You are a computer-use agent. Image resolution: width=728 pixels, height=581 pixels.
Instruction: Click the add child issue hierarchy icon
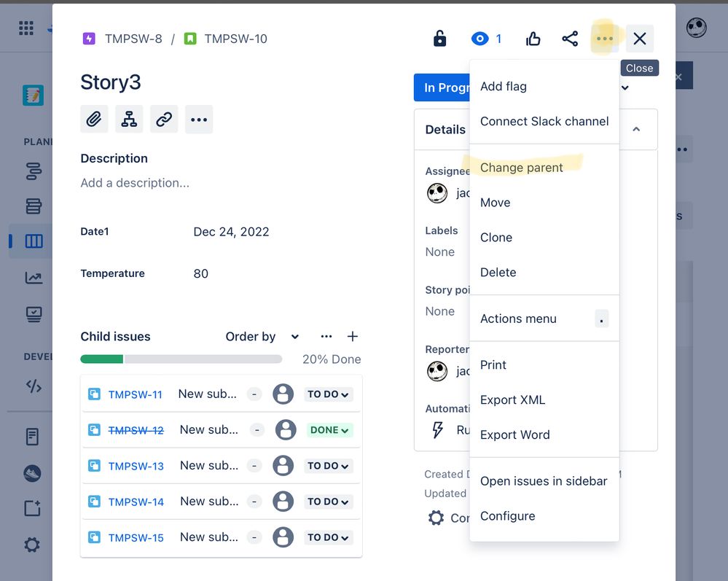[129, 120]
